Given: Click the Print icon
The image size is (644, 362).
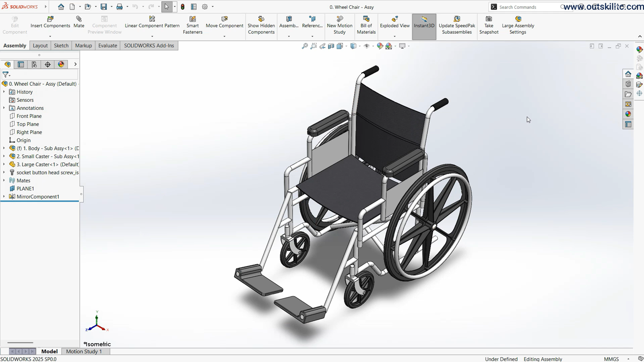Looking at the screenshot, I should pos(120,7).
